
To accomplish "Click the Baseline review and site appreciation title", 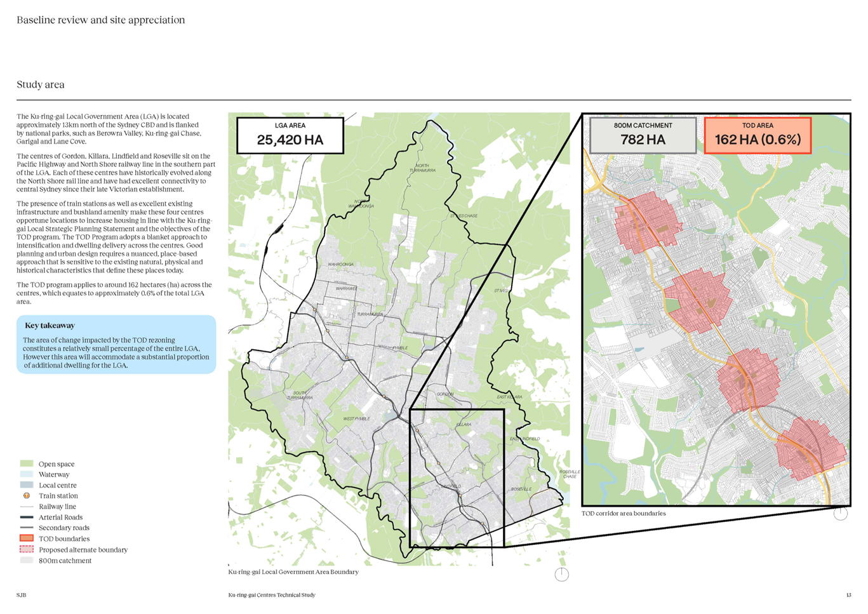I will pyautogui.click(x=101, y=20).
